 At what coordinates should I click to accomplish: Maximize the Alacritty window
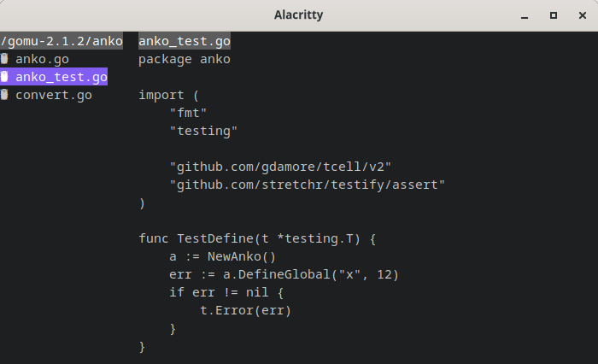pyautogui.click(x=554, y=15)
